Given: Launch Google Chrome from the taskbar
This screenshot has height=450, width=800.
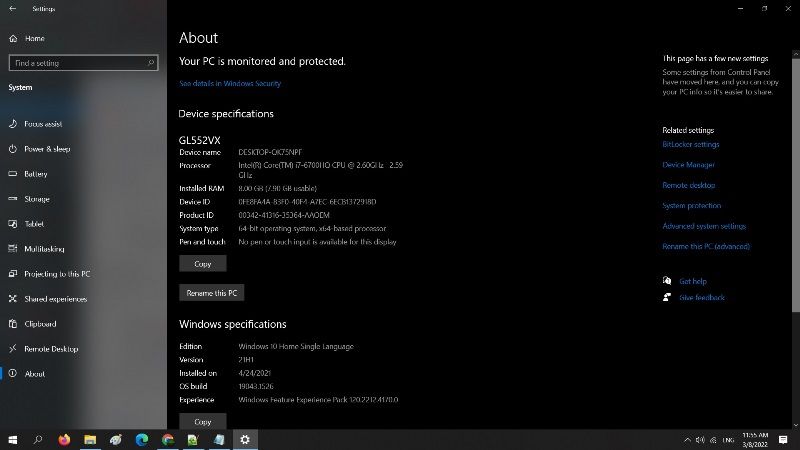Looking at the screenshot, I should [168, 439].
